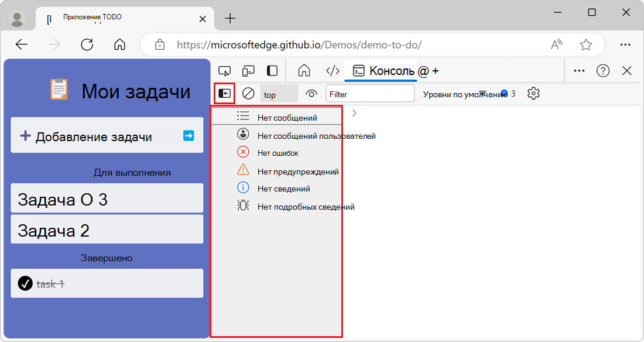Toggle device emulation mode
644x342 pixels.
tap(248, 70)
